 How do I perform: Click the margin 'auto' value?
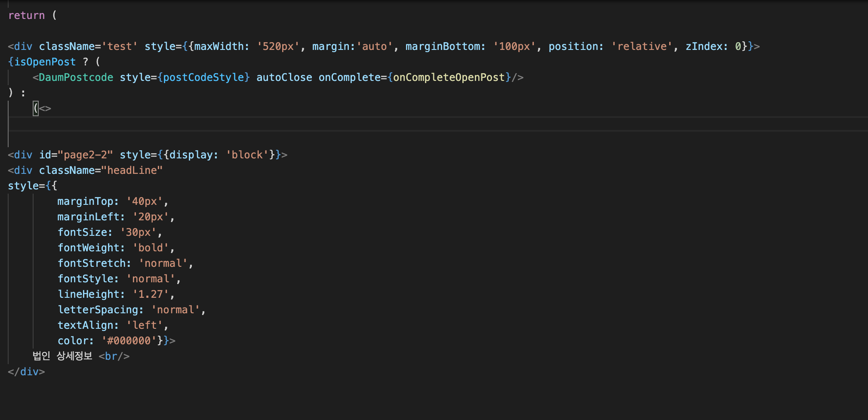[374, 46]
